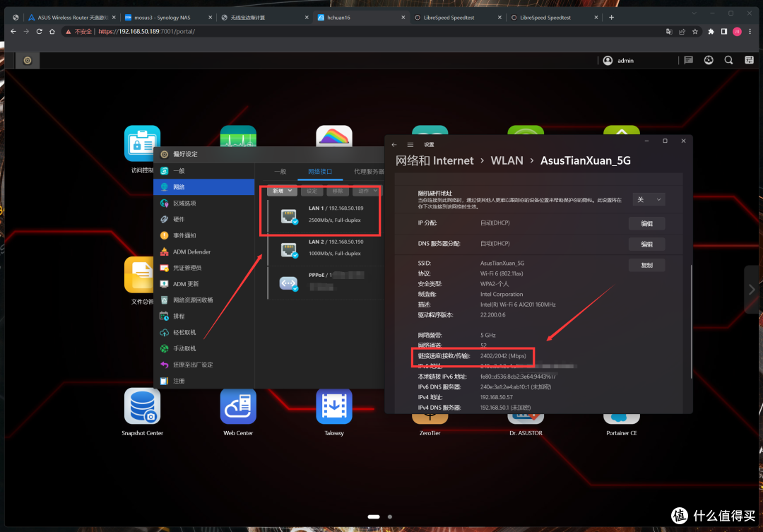Image resolution: width=763 pixels, height=532 pixels.
Task: Select the PPPoE connection icon
Action: tap(288, 283)
